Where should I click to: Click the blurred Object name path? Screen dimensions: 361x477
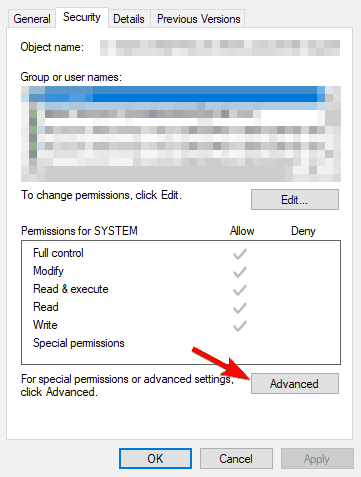coord(220,48)
